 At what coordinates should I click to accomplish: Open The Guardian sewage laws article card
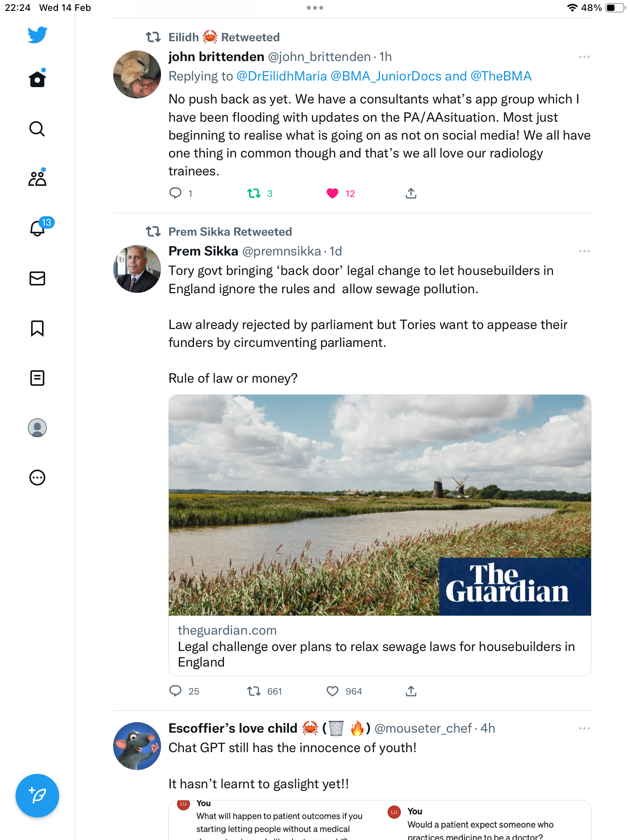pyautogui.click(x=380, y=535)
